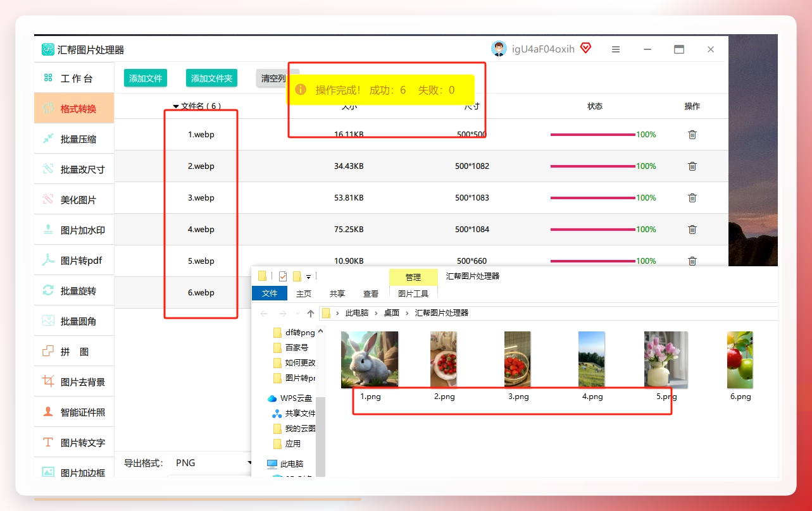Open Explorer 主页 tab
Viewport: 812px width, 511px height.
[x=304, y=293]
